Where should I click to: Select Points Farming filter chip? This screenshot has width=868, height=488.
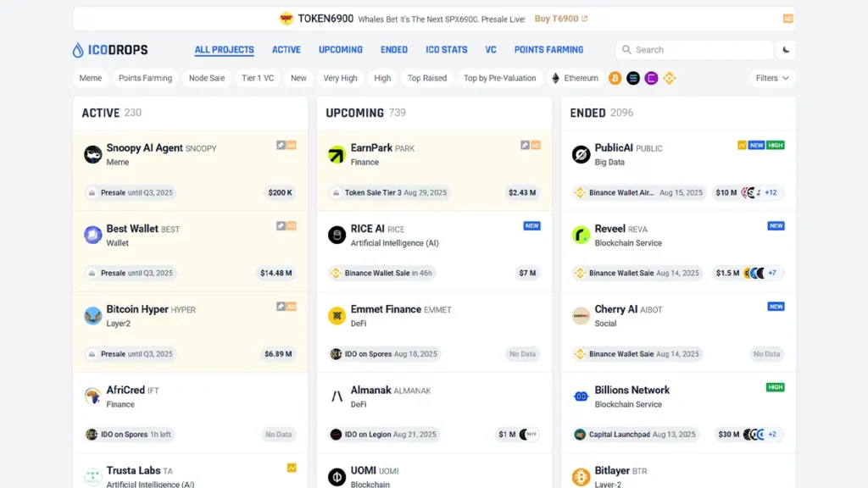(x=145, y=78)
